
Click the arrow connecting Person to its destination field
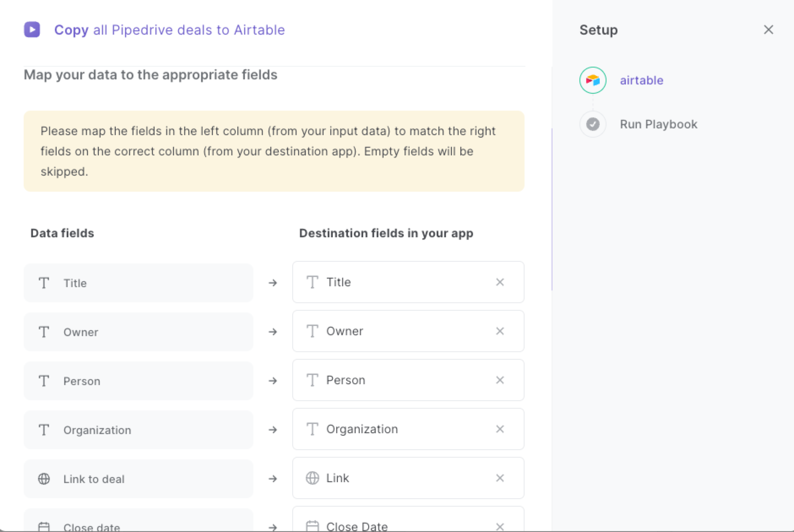(273, 381)
